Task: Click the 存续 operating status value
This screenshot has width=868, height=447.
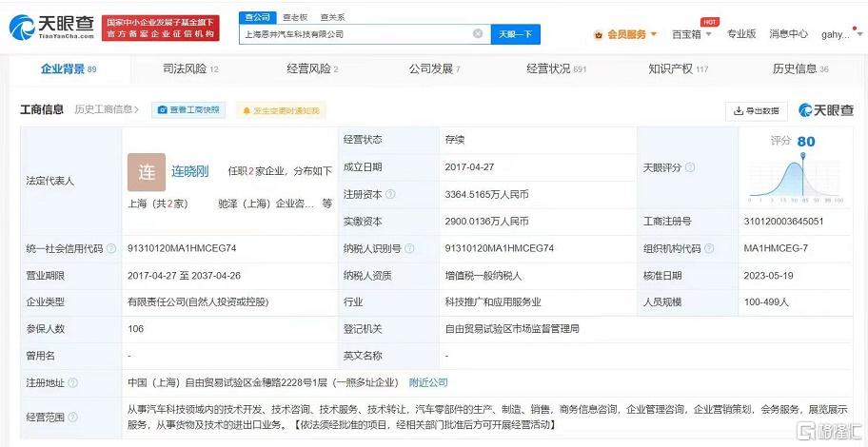Action: 455,140
